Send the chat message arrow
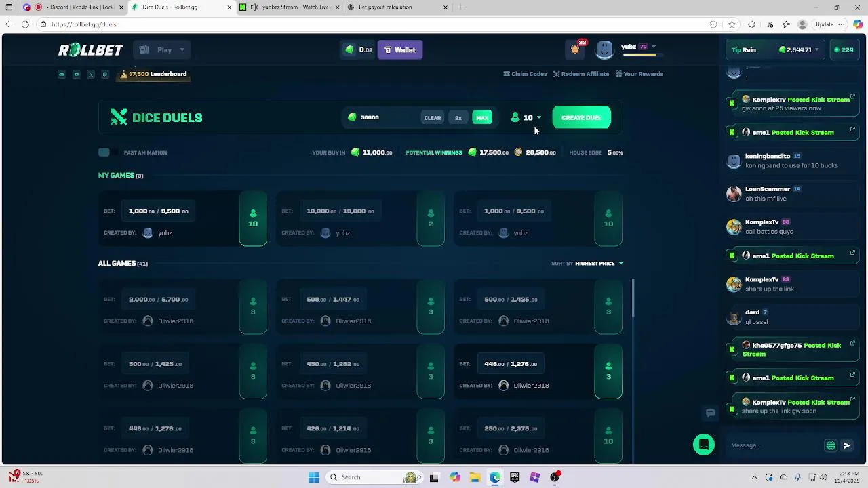 coord(846,445)
